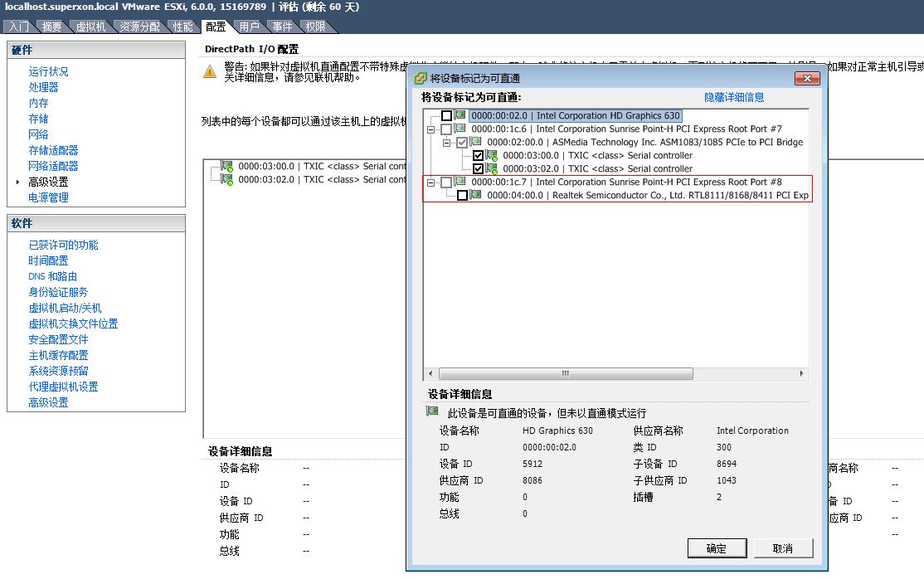Open 安全配置文件 link
The height and width of the screenshot is (579, 924).
[x=58, y=339]
